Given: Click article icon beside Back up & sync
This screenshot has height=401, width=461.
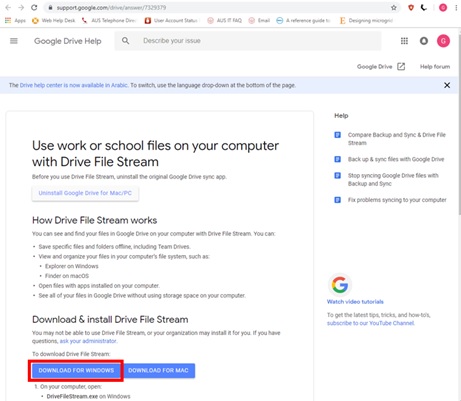Looking at the screenshot, I should [x=337, y=159].
